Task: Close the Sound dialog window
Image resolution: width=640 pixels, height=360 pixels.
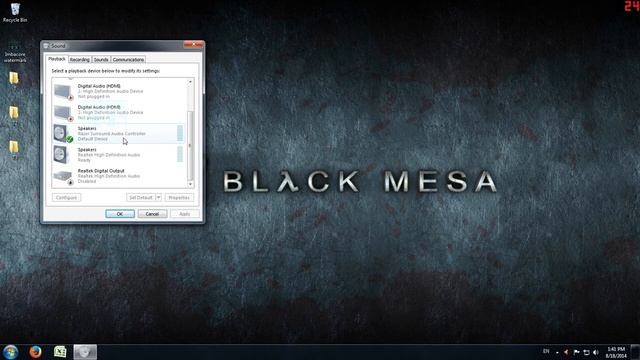Action: [x=193, y=44]
